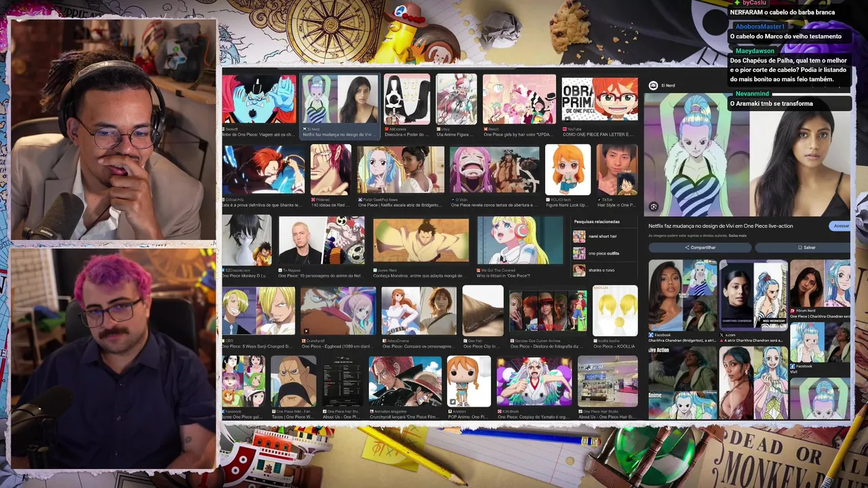Viewport: 868px width, 488px height.
Task: Open the Crunchyroll Egghead image with play badge
Action: click(x=338, y=310)
